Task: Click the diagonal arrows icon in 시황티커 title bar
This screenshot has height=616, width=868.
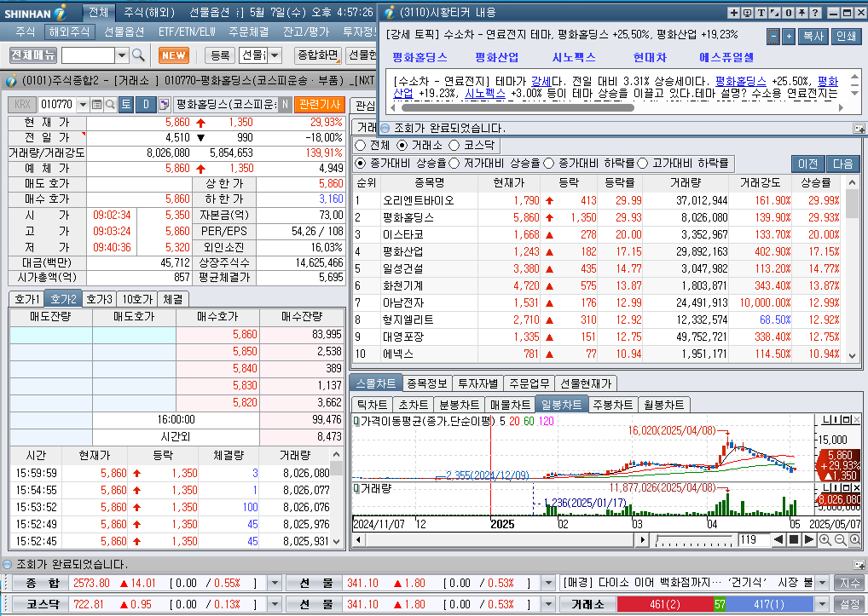Action: (x=774, y=13)
